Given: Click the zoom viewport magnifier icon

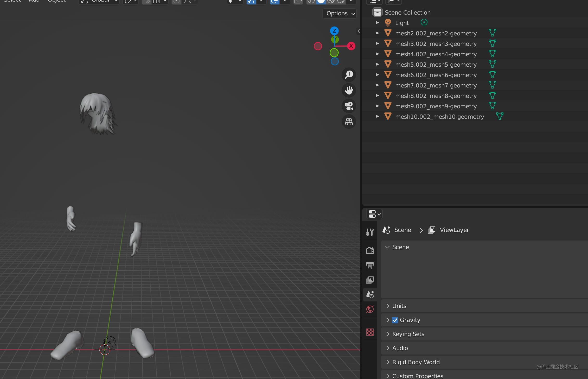Looking at the screenshot, I should click(349, 75).
